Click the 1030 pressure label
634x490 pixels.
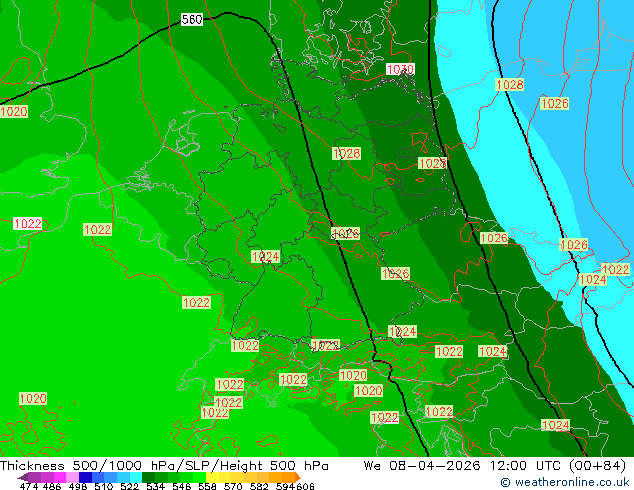400,69
